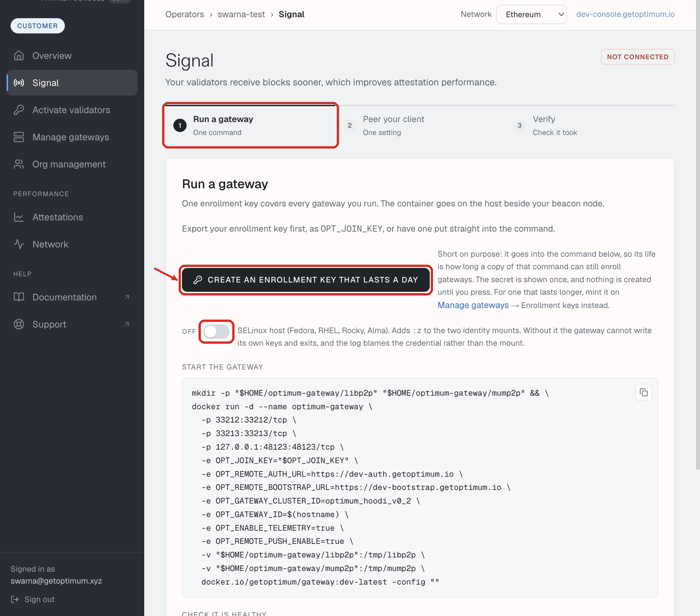Copy the start gateway command
Image resolution: width=700 pixels, height=616 pixels.
click(643, 392)
